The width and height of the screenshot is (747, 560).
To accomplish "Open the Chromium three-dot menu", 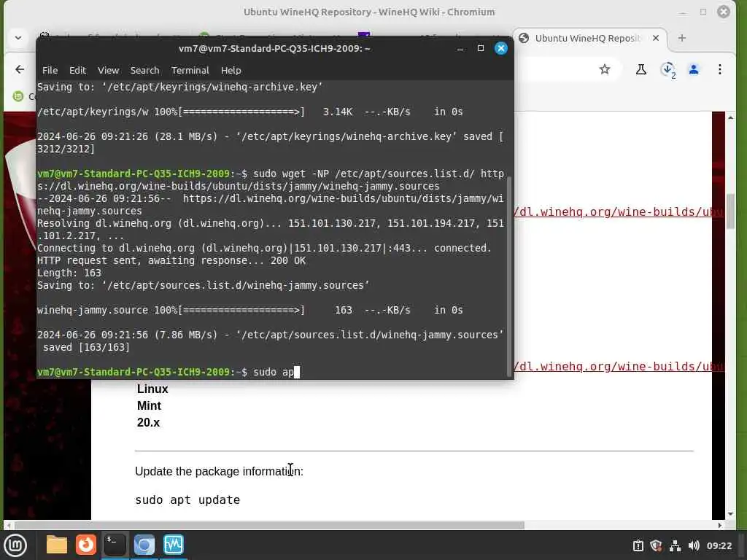I will [720, 69].
